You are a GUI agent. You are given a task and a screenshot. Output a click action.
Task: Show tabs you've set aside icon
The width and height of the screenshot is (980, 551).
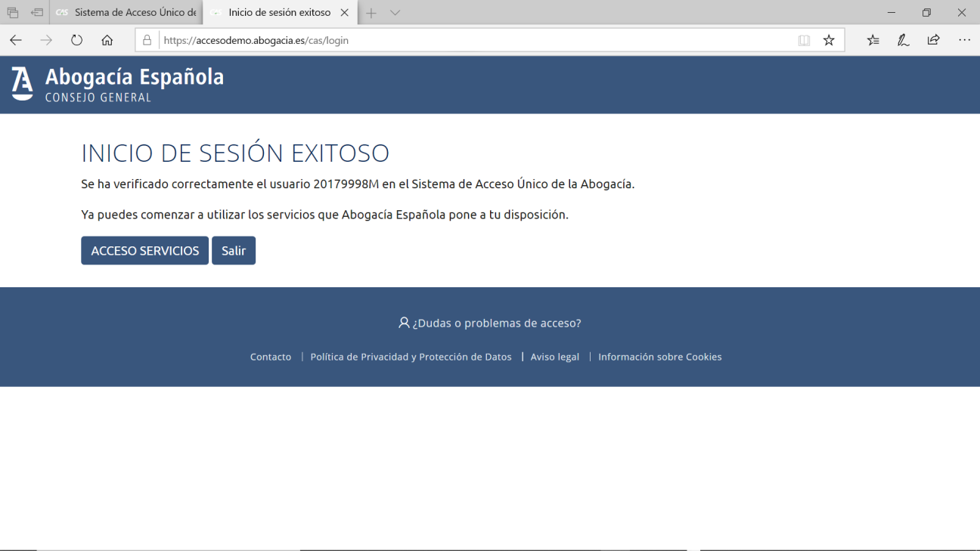pyautogui.click(x=13, y=13)
